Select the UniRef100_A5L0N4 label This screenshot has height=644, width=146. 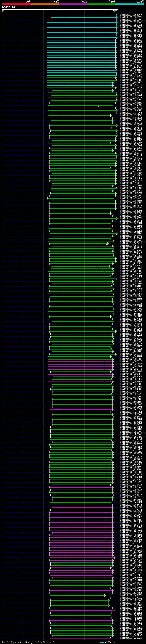pos(131,562)
